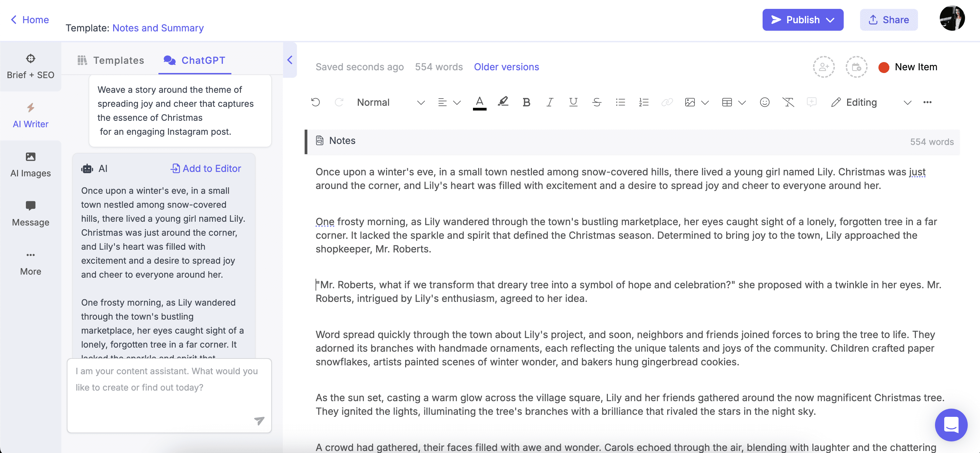Open the Brief + SEO panel
Image resolution: width=980 pixels, height=453 pixels.
pyautogui.click(x=30, y=66)
